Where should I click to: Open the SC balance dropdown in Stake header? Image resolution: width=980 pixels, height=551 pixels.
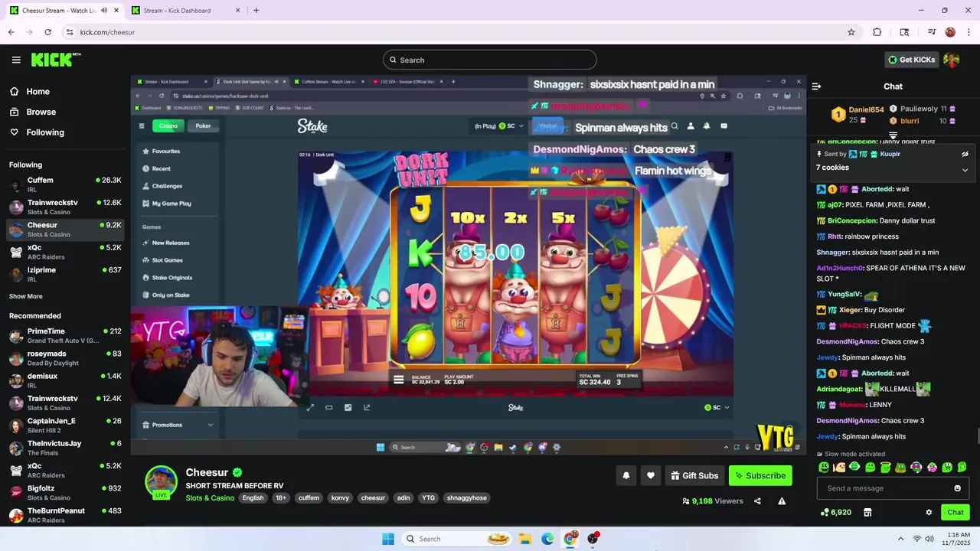(x=511, y=126)
